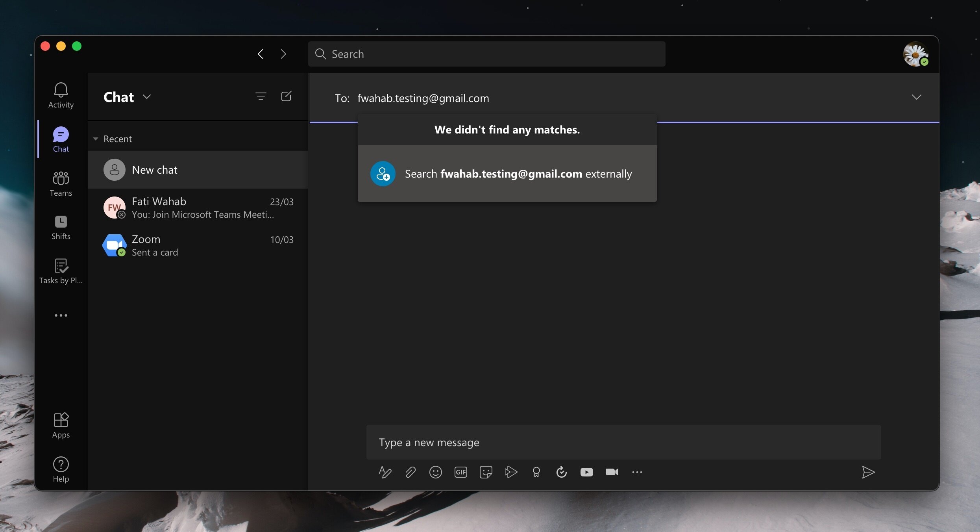Search fwahab.testing@gmail.com externally

pyautogui.click(x=507, y=174)
